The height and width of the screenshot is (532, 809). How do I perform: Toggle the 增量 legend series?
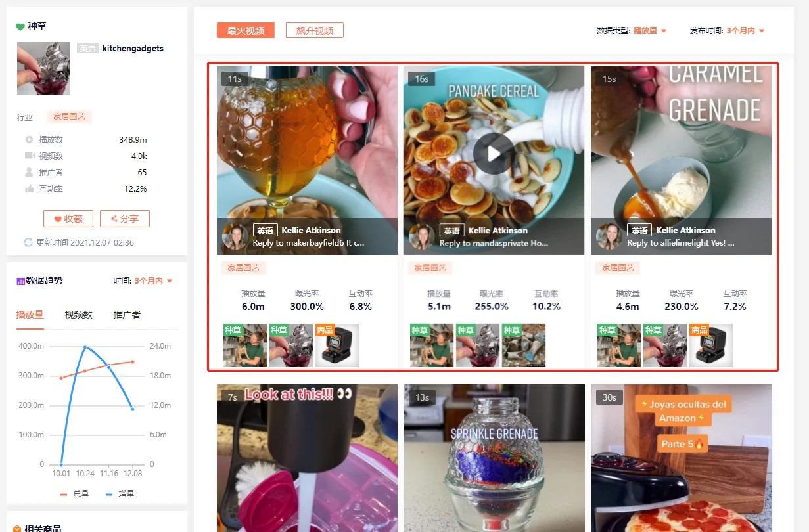tap(120, 494)
